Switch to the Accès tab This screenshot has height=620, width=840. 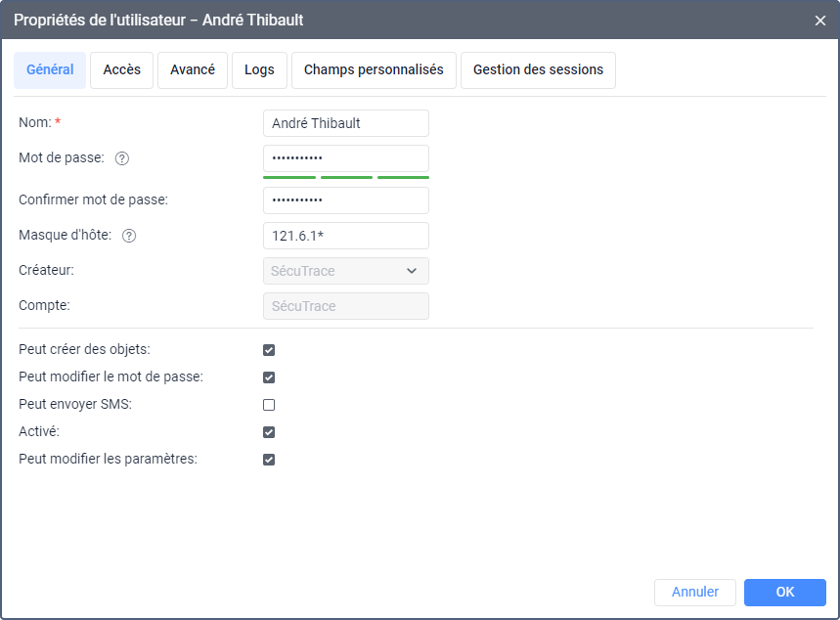point(121,69)
